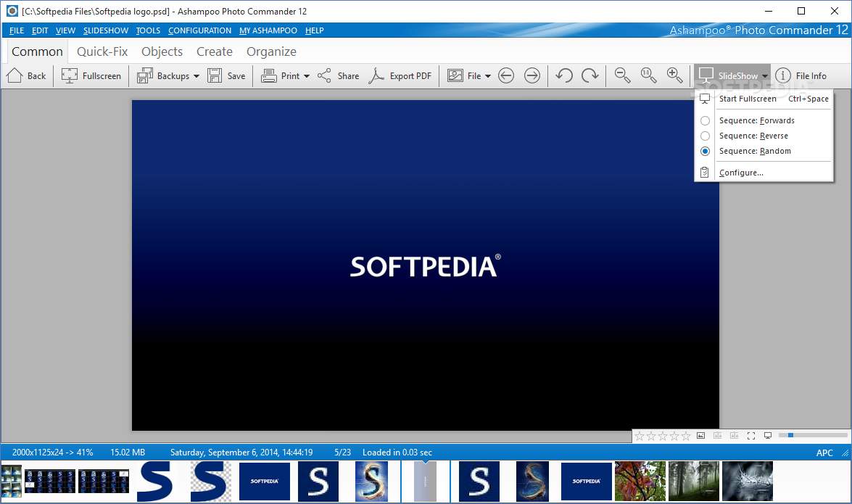This screenshot has height=504, width=852.
Task: Select the Common tab
Action: click(38, 51)
